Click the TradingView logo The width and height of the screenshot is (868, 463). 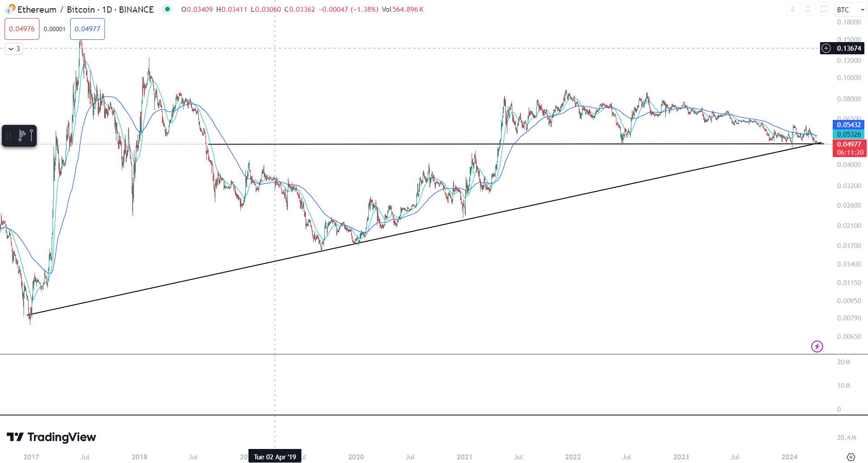(x=51, y=437)
